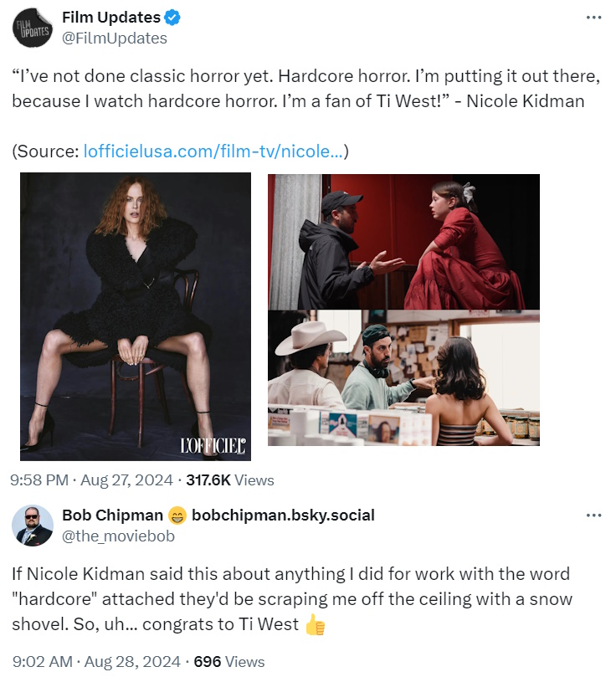Click the @FilmUpdates handle
The width and height of the screenshot is (616, 677).
[115, 38]
